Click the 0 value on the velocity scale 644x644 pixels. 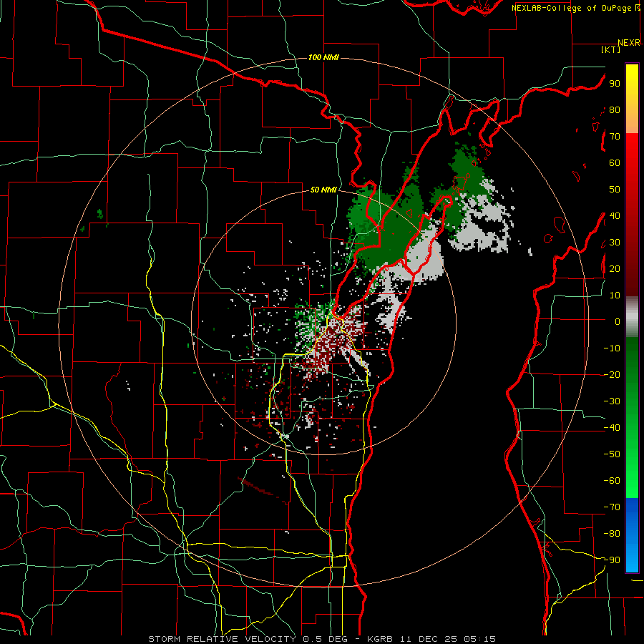point(618,322)
